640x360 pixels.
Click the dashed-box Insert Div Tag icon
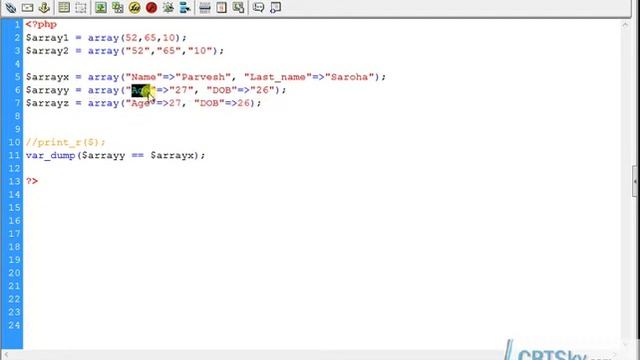[80, 7]
